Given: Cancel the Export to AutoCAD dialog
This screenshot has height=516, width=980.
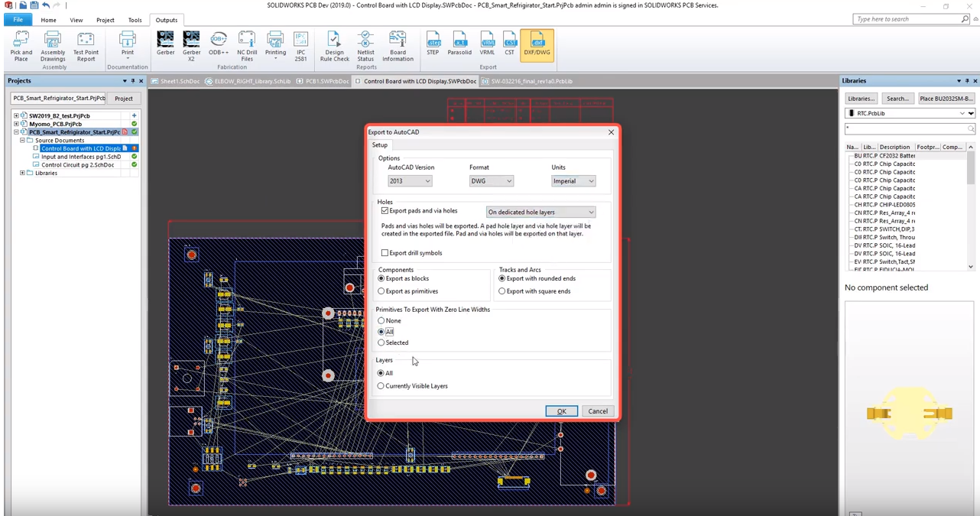Looking at the screenshot, I should tap(597, 411).
